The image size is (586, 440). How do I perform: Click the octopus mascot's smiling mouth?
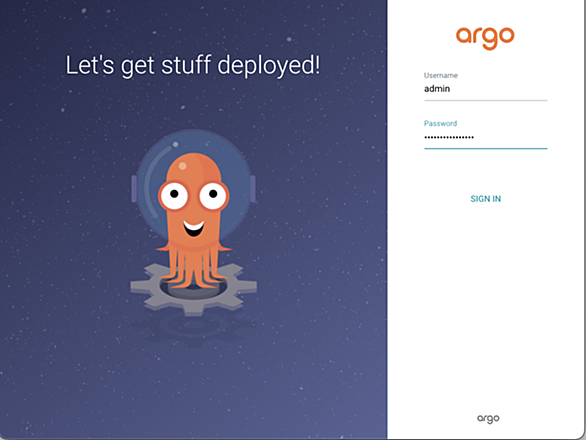(x=193, y=228)
